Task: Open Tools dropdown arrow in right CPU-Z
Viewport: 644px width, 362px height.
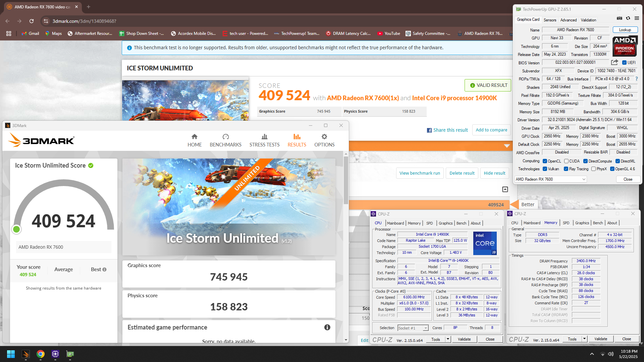Action: [x=584, y=339]
